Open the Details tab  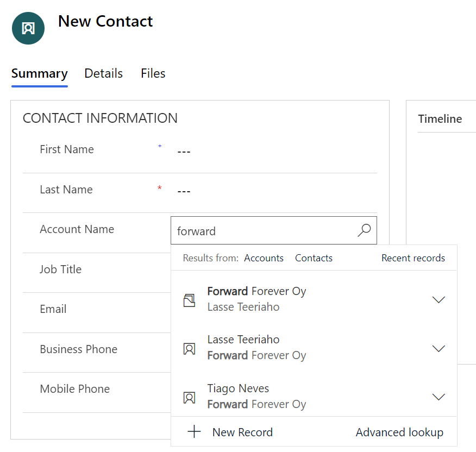[x=104, y=73]
